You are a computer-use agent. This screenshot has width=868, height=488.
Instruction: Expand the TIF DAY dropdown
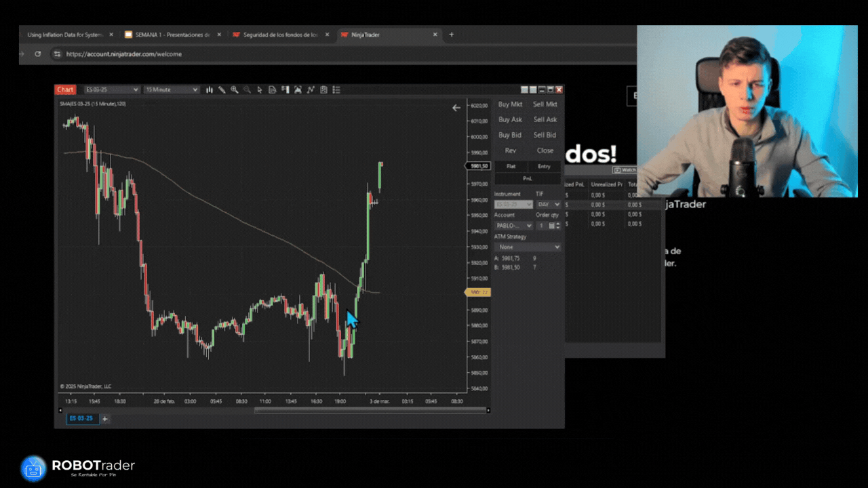549,204
